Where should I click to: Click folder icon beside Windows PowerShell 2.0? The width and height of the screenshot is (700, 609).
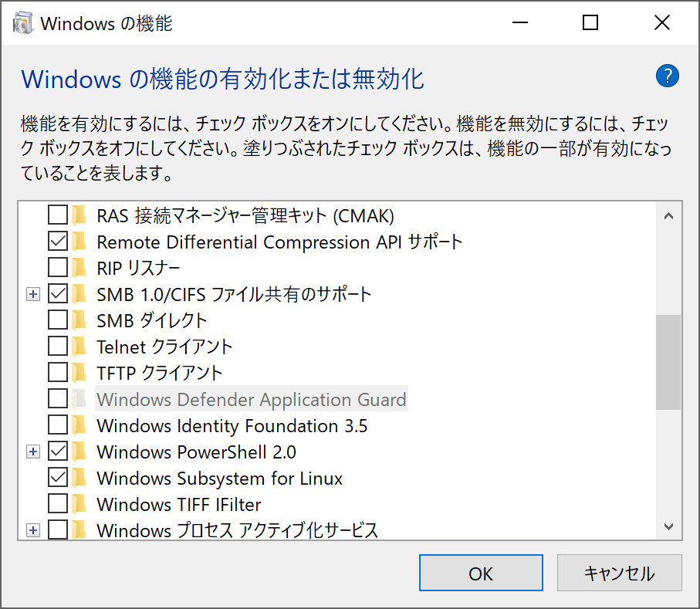click(x=79, y=452)
